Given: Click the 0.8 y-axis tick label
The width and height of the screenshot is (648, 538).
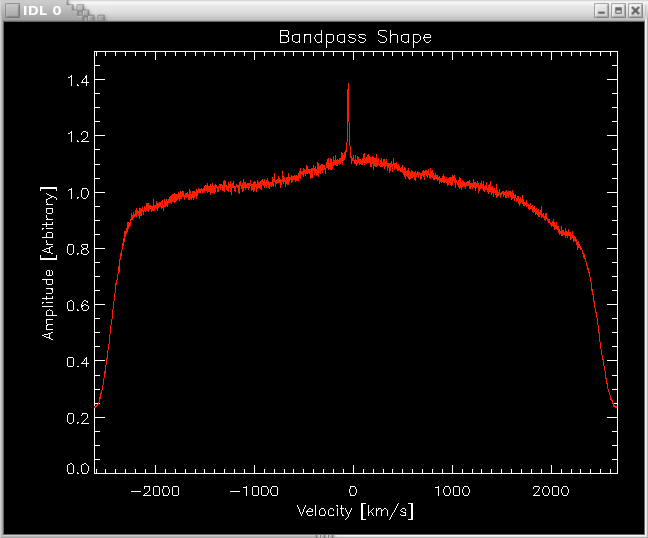Looking at the screenshot, I should tap(78, 250).
